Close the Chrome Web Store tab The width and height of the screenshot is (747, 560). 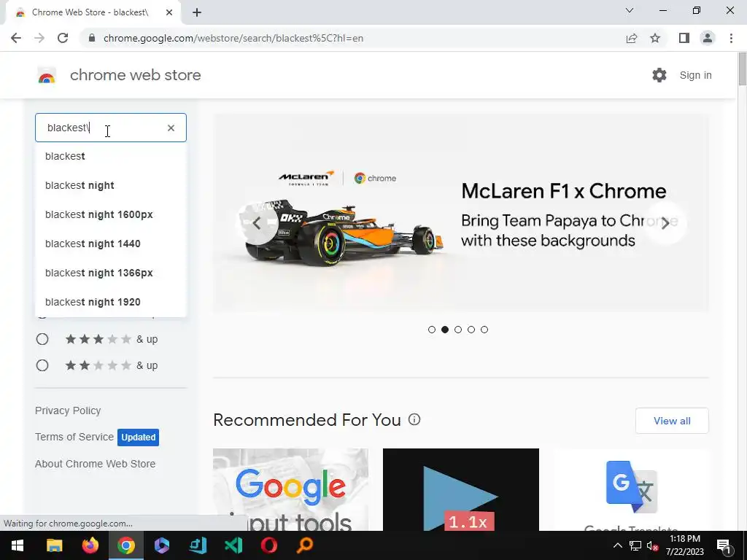[x=169, y=12]
